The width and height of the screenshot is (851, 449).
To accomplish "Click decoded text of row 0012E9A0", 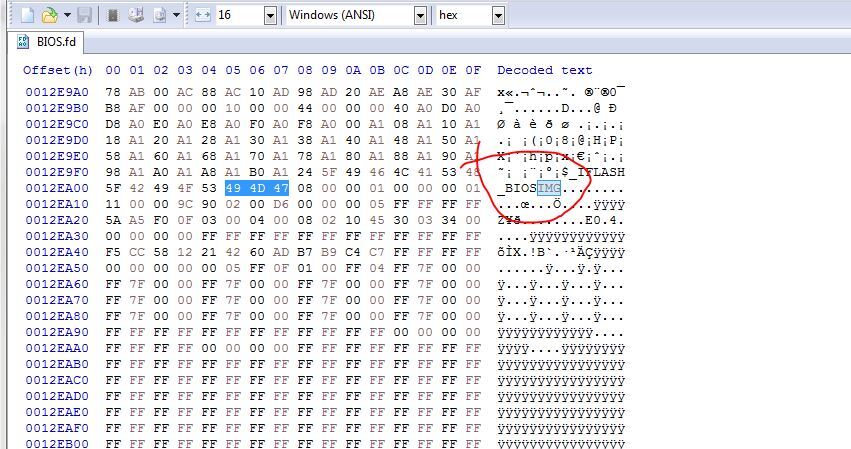I will click(x=561, y=92).
